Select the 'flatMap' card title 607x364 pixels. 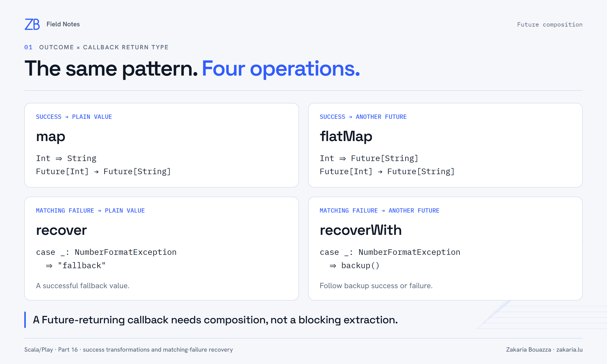click(x=346, y=136)
